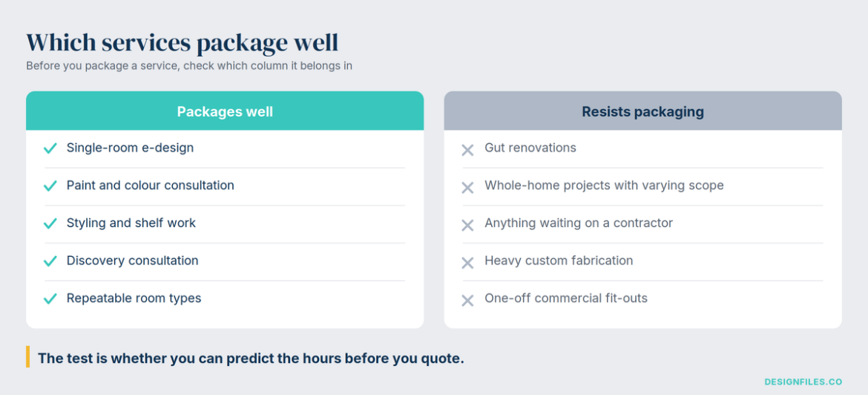
Task: Open the DESIGNFILES.CO link
Action: (x=803, y=382)
